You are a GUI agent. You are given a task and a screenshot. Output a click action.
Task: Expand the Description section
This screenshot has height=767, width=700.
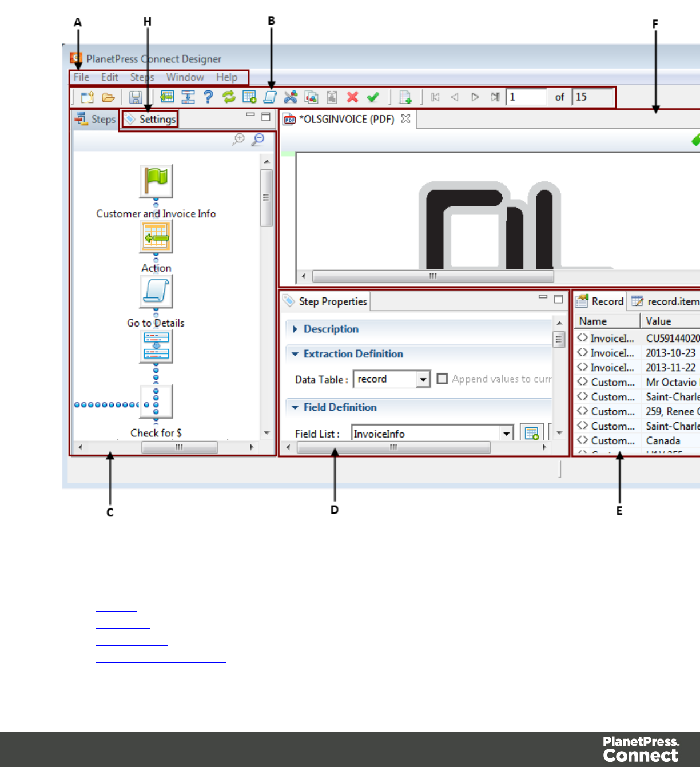[295, 329]
